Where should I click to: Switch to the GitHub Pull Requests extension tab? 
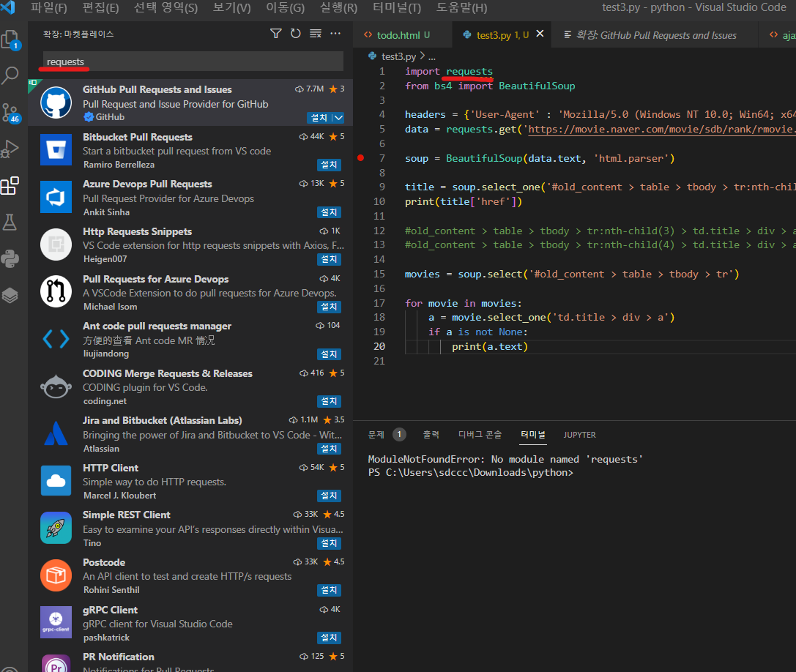point(656,35)
